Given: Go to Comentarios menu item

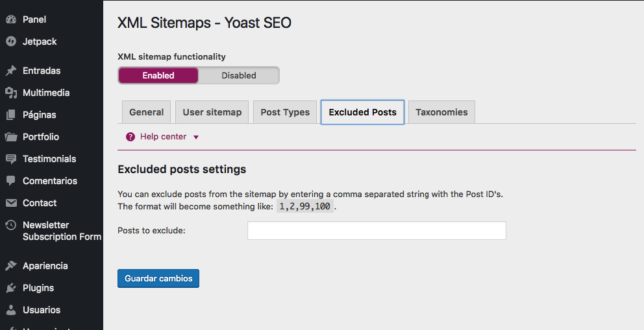Looking at the screenshot, I should 51,181.
